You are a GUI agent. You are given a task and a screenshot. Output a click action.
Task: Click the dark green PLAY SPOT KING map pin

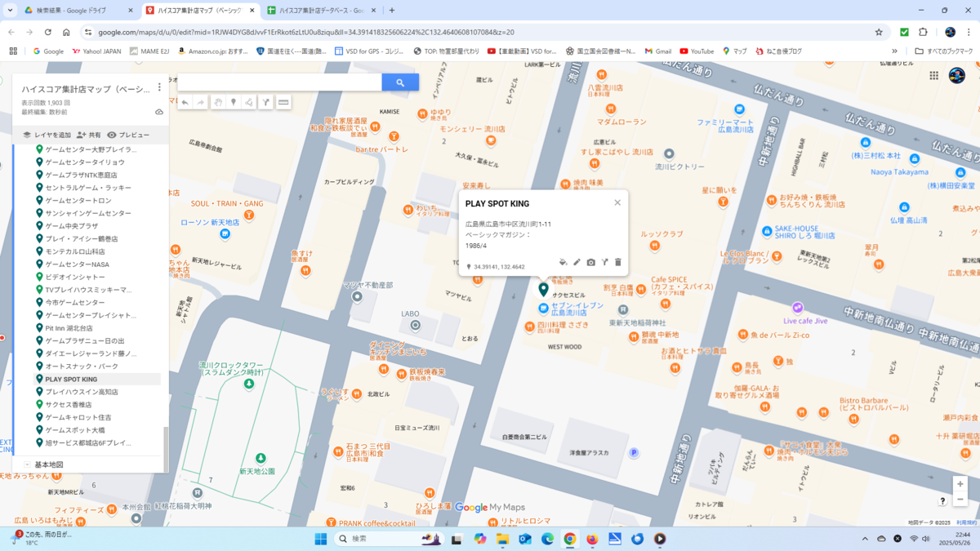tap(543, 289)
